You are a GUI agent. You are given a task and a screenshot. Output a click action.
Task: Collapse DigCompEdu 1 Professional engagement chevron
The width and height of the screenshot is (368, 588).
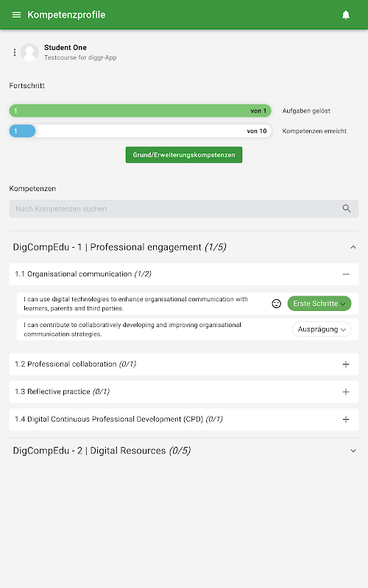pos(353,247)
